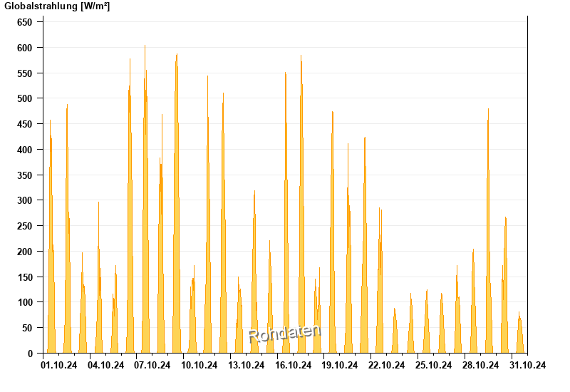The width and height of the screenshot is (570, 392).
Task: Click the Globalstrahlung [W/m²] axis title
Action: coord(57,6)
